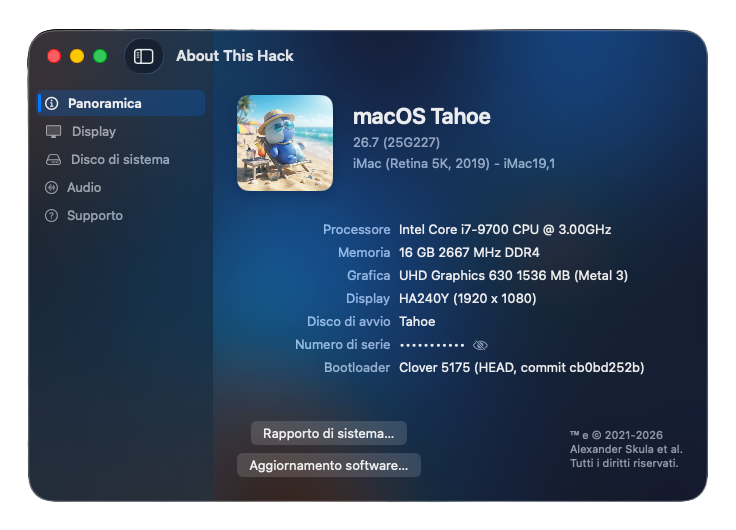The image size is (736, 530).
Task: Click the Clover 5175 bootloader value
Action: [521, 368]
